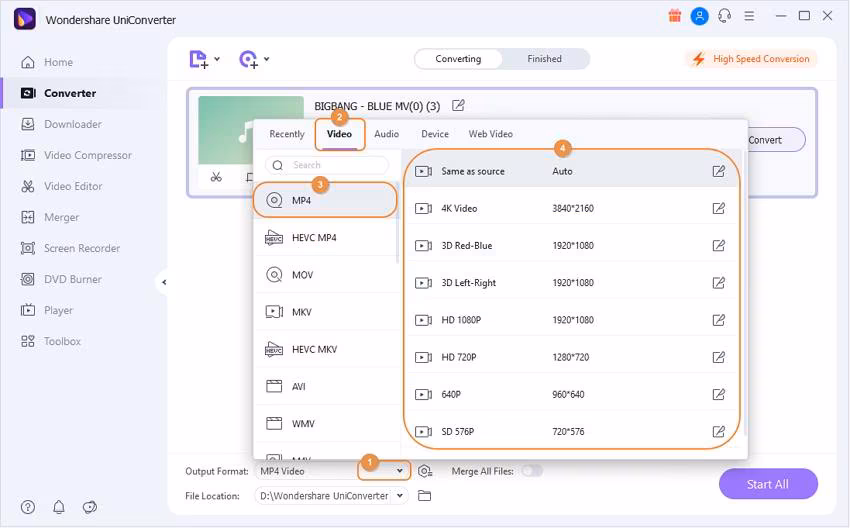Collapse the sidebar with arrow handle
850x528 pixels.
tap(163, 282)
